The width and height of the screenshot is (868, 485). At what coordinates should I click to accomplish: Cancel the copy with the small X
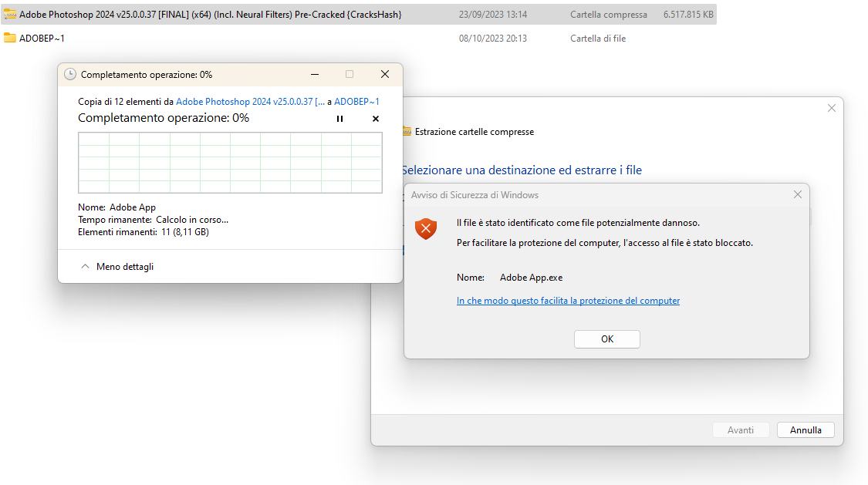point(376,119)
